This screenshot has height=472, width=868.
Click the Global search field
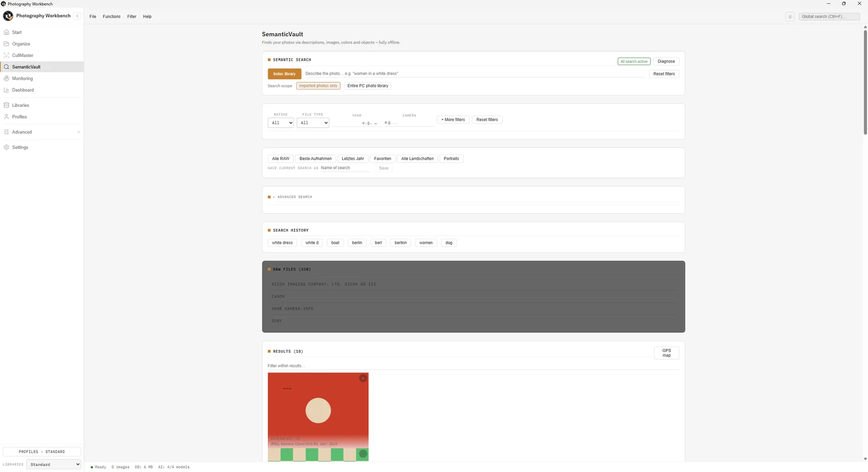point(829,17)
